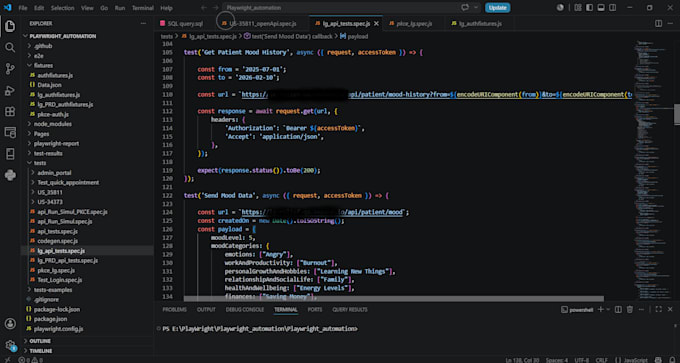The image size is (680, 363).
Task: Click the VS Code logo icon
Action: point(7,8)
